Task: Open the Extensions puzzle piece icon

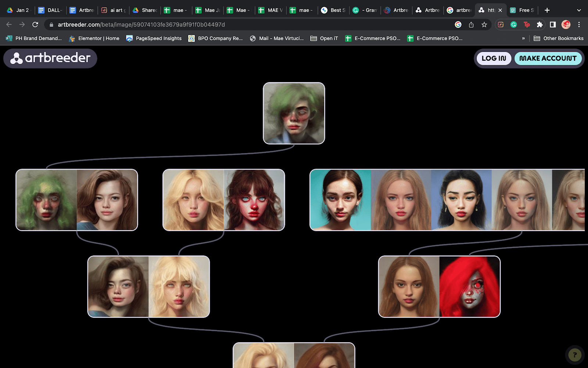Action: pos(539,25)
